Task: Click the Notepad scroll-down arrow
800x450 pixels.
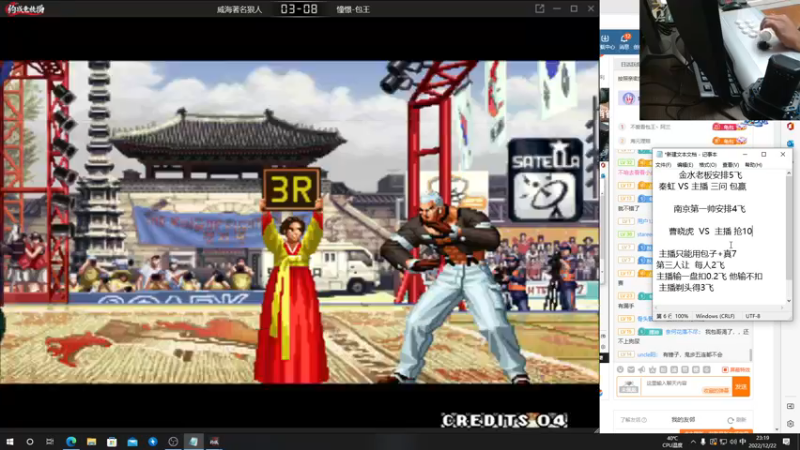Action: [x=789, y=302]
